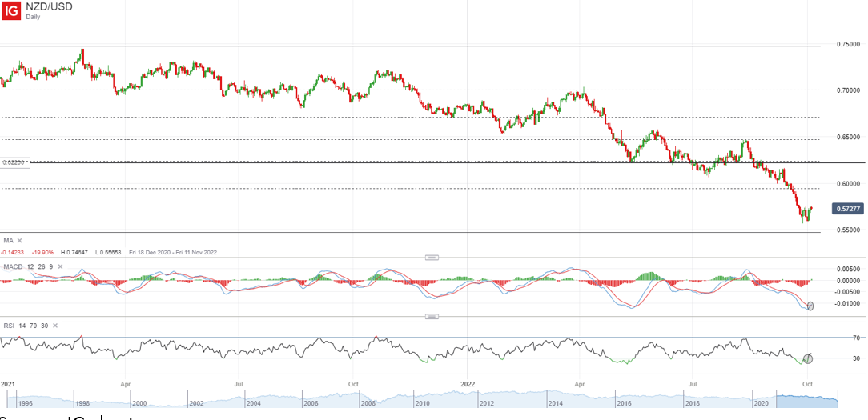Click the 2022 date axis label

pos(468,382)
